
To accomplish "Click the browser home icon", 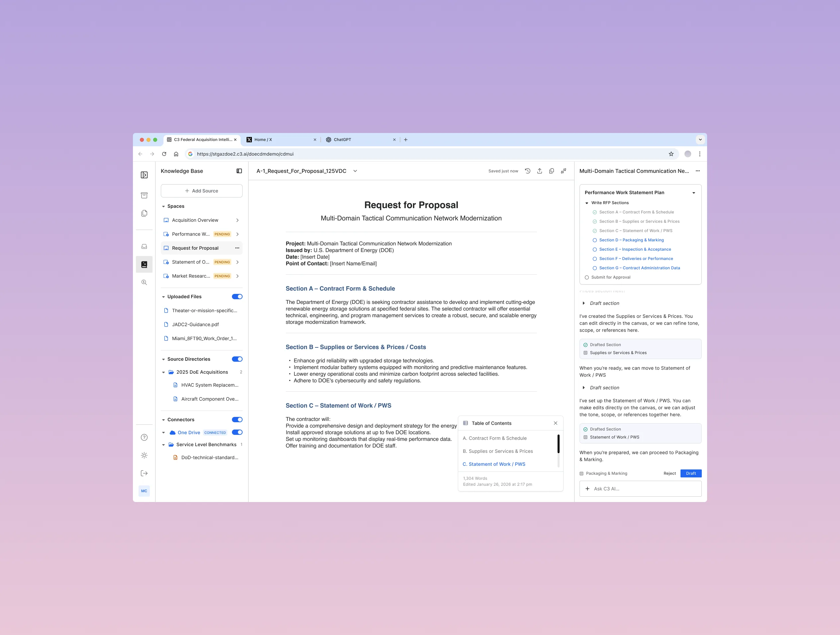I will coord(176,154).
